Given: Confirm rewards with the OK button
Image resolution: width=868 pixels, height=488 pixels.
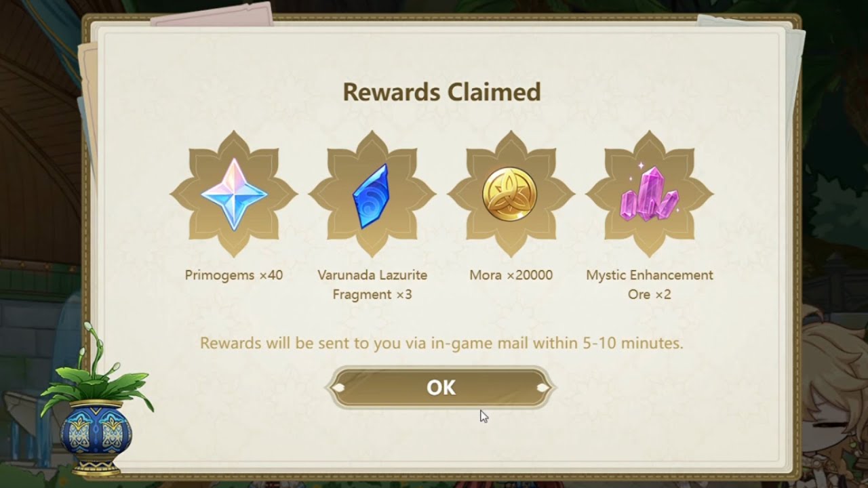Looking at the screenshot, I should coord(441,388).
